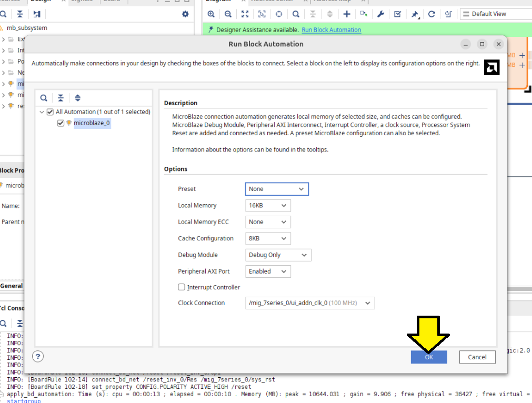Select the microblaze_0 tree item
Viewport: 532px width, 403px height.
[x=92, y=123]
